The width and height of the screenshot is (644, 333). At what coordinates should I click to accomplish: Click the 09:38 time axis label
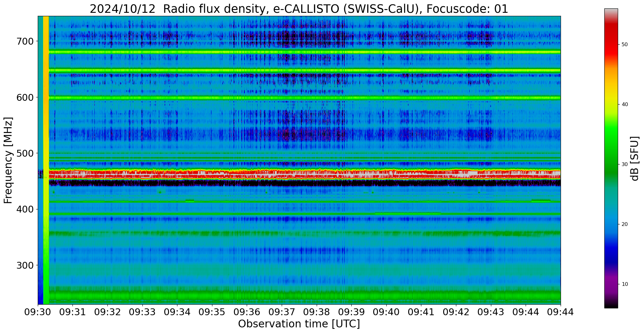click(317, 312)
